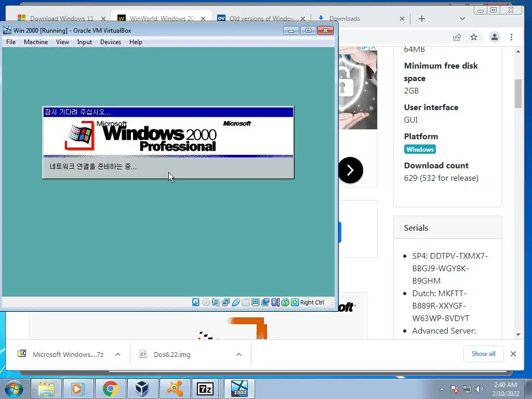This screenshot has height=399, width=532.
Task: Select the Win 2000 VM taskbar button
Action: (240, 389)
